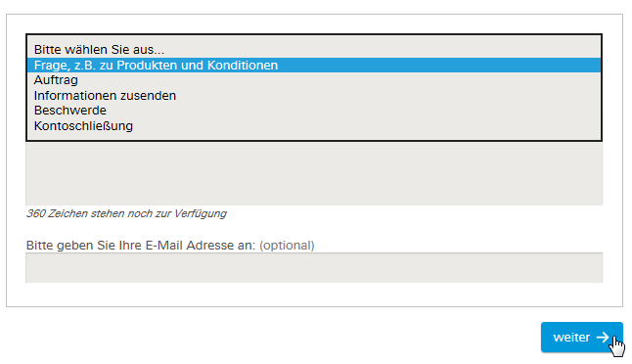Focus the E-Mail Adresse input field
The image size is (632, 364).
(x=314, y=268)
